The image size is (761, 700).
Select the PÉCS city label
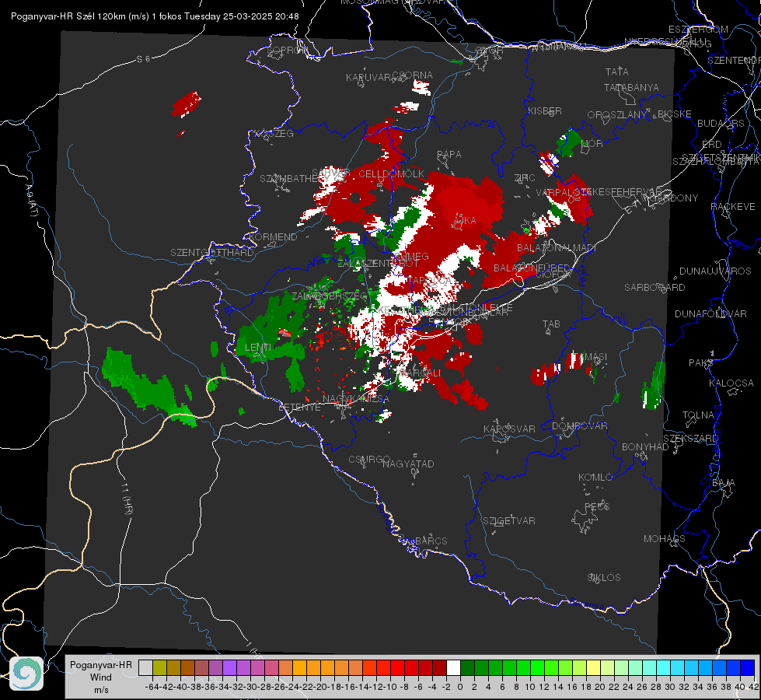(x=596, y=506)
